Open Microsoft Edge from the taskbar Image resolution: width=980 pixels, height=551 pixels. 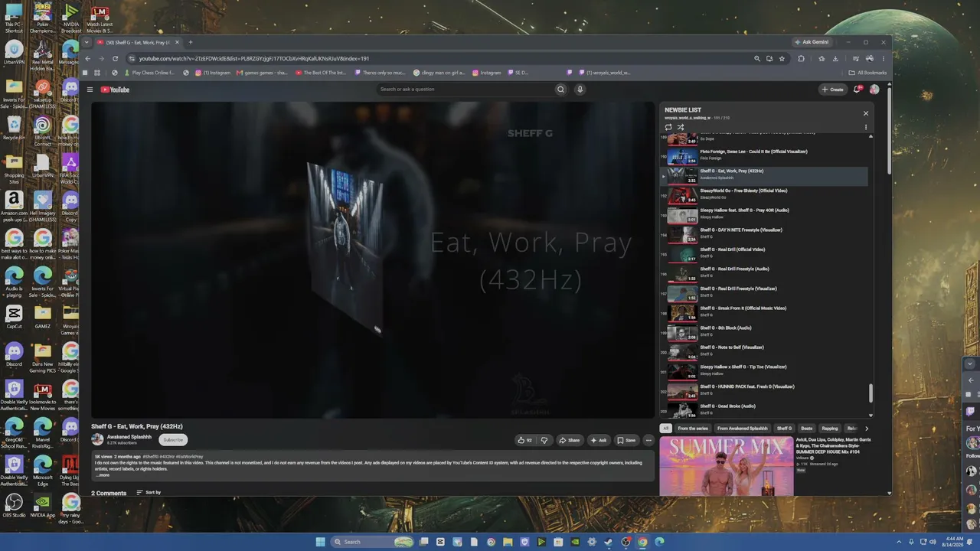point(659,542)
